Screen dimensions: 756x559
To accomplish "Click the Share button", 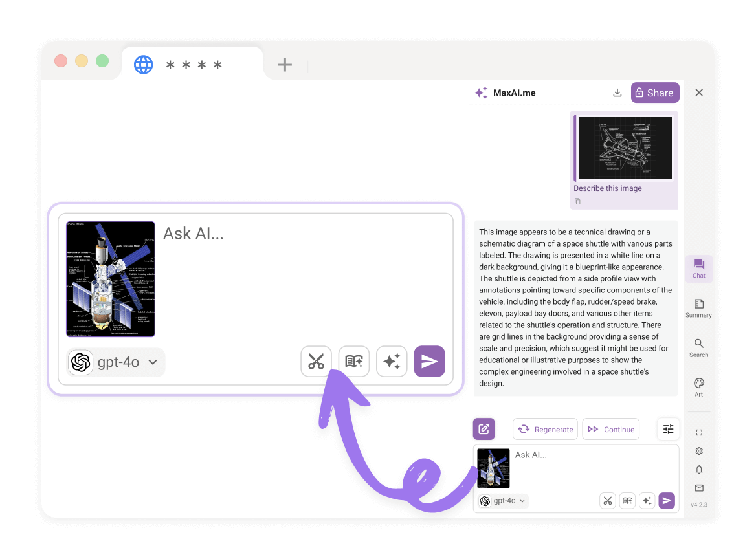I will 655,93.
